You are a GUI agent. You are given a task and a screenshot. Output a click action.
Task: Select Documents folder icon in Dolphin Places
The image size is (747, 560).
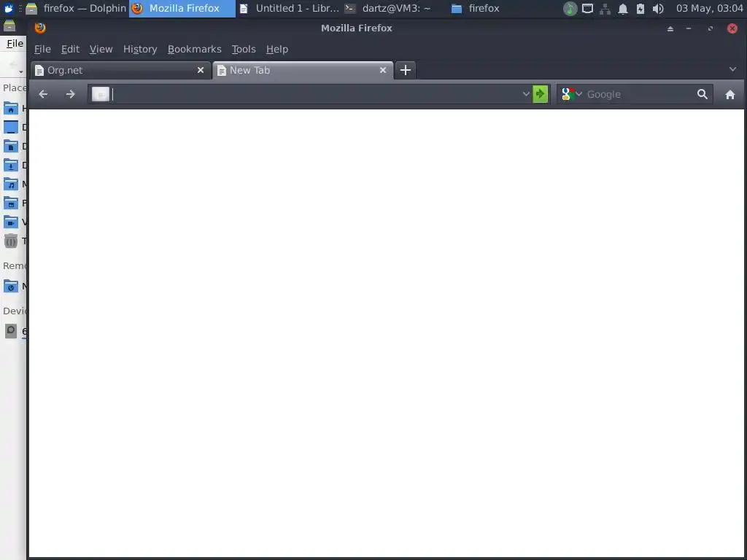click(x=10, y=146)
